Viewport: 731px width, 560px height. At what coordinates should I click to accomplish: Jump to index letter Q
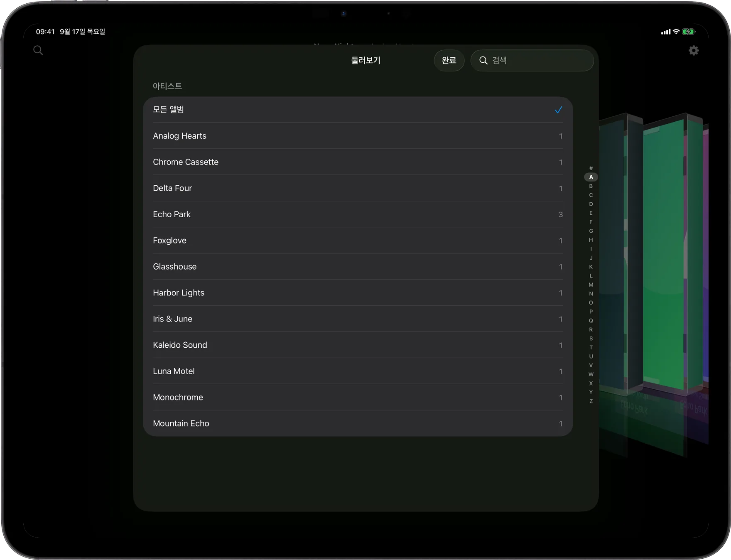tap(591, 321)
